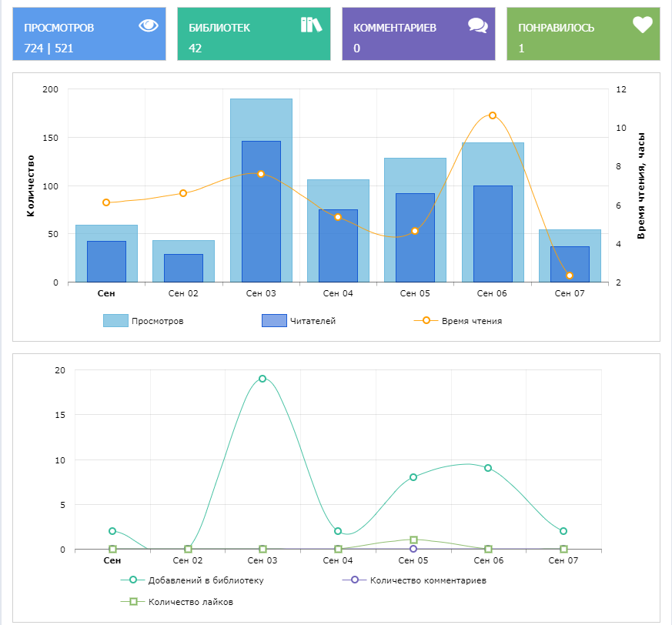The image size is (672, 625).
Task: Open the Просмотров 724 | 521 card
Action: click(89, 34)
